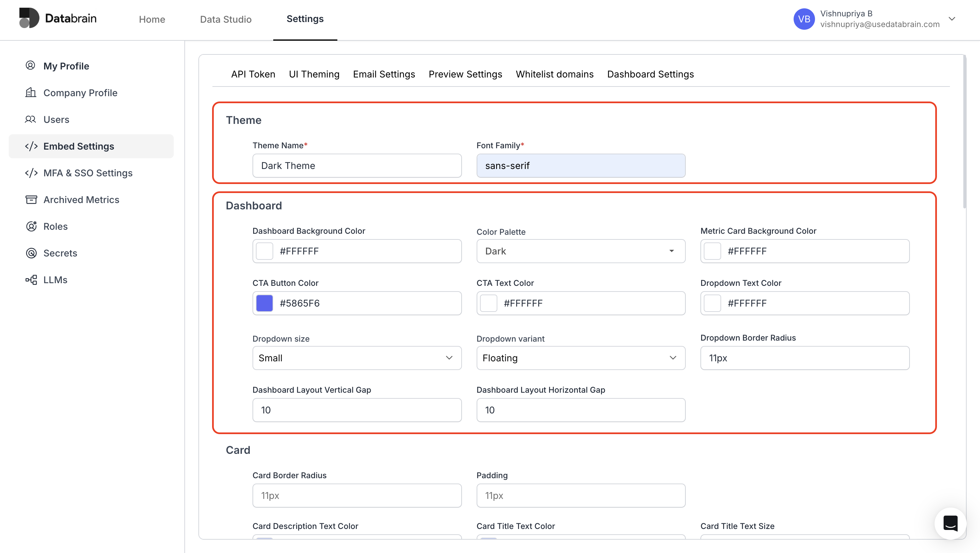Navigate to Data Studio

[225, 19]
